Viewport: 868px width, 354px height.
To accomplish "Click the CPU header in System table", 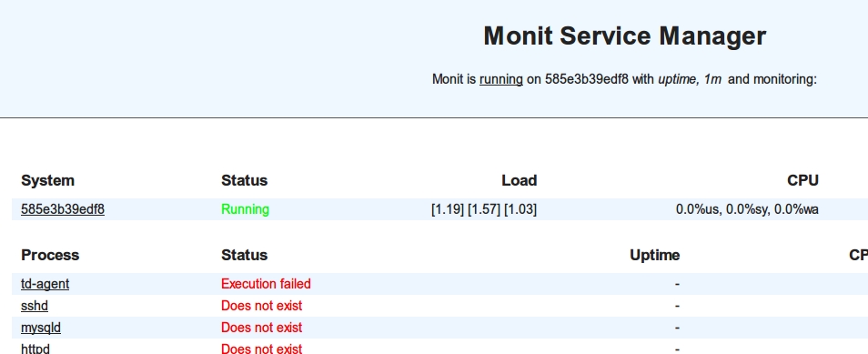I will [802, 180].
